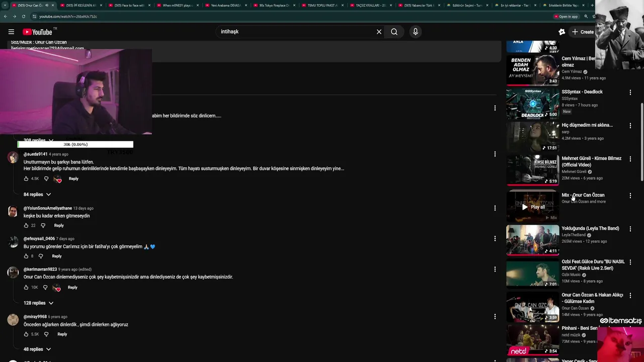Open the YouTube hamburger guide menu
This screenshot has width=644, height=362.
tap(11, 32)
